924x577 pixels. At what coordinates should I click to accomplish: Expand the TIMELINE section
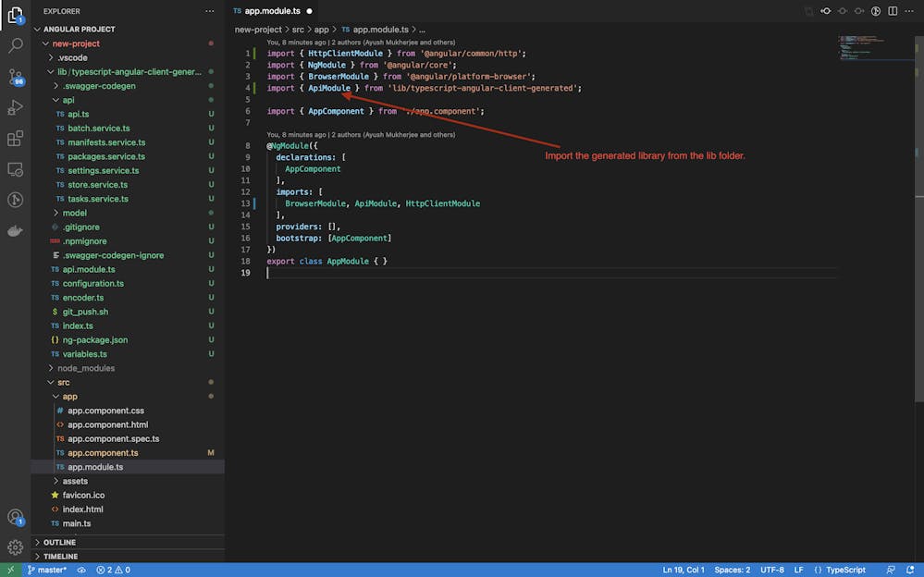[60, 556]
